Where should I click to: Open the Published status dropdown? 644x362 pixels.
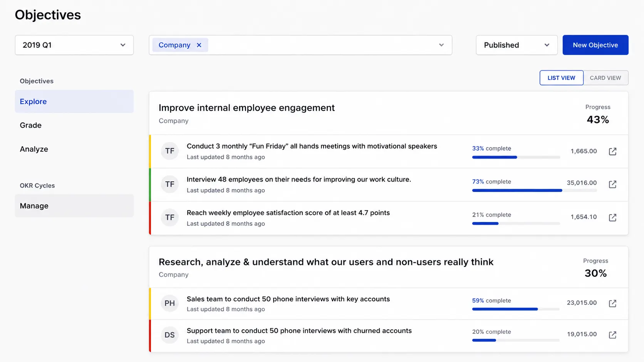coord(517,45)
